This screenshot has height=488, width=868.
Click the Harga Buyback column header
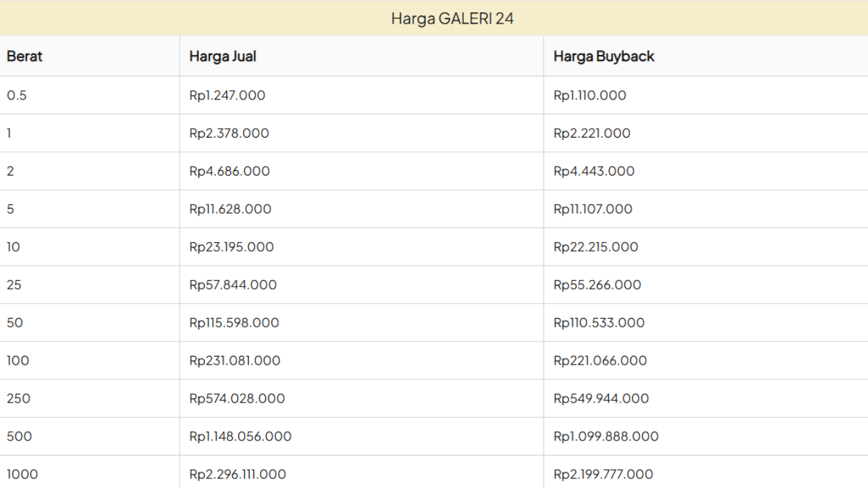coord(604,56)
